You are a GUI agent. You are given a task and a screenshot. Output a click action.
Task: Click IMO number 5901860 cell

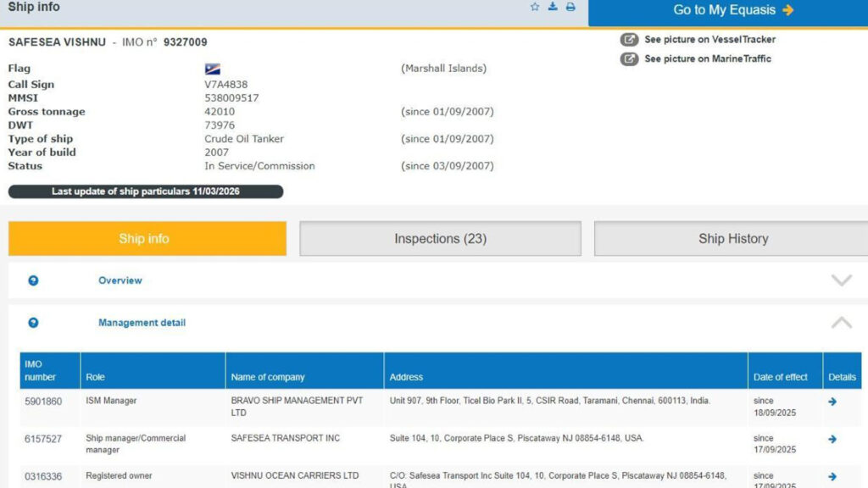[43, 401]
